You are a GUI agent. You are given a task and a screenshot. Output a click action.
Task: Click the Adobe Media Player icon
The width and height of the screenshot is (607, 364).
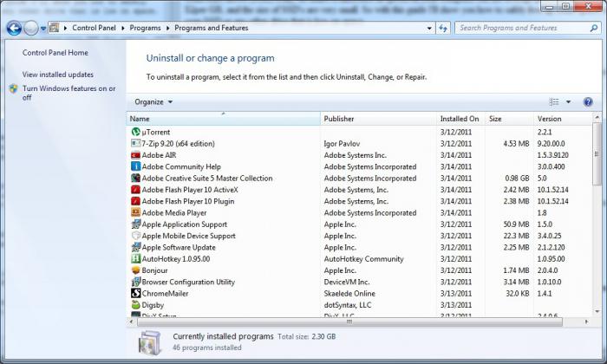[135, 212]
